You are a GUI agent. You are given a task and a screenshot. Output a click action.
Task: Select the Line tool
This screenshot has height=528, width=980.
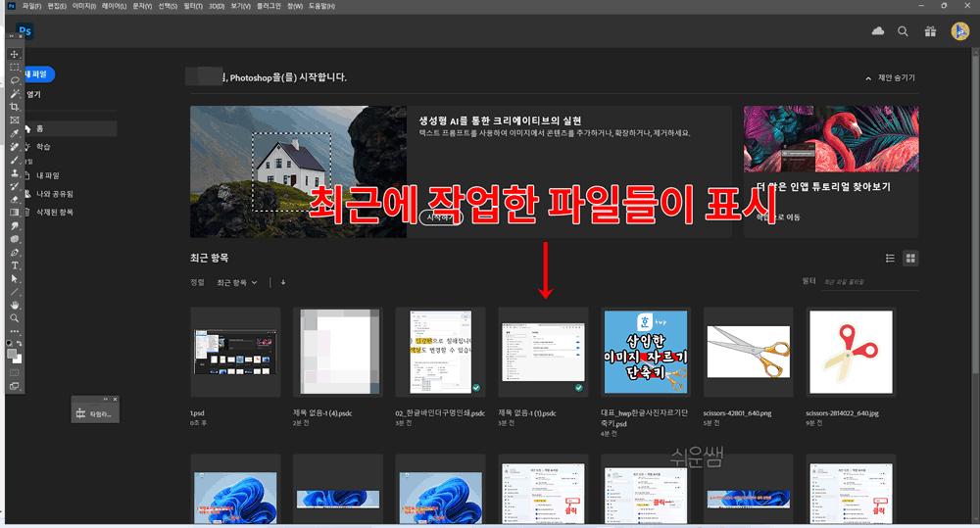point(15,292)
